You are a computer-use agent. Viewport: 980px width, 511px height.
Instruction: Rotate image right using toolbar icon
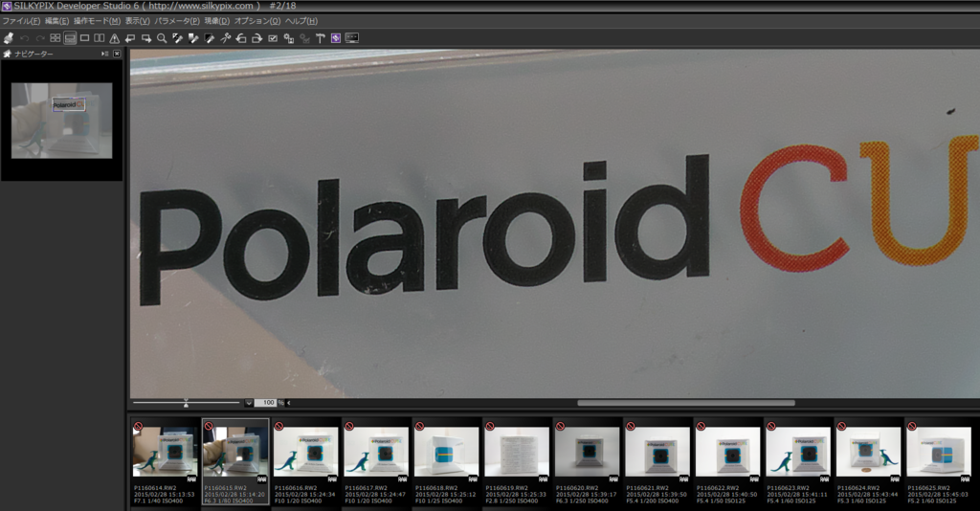pos(256,38)
